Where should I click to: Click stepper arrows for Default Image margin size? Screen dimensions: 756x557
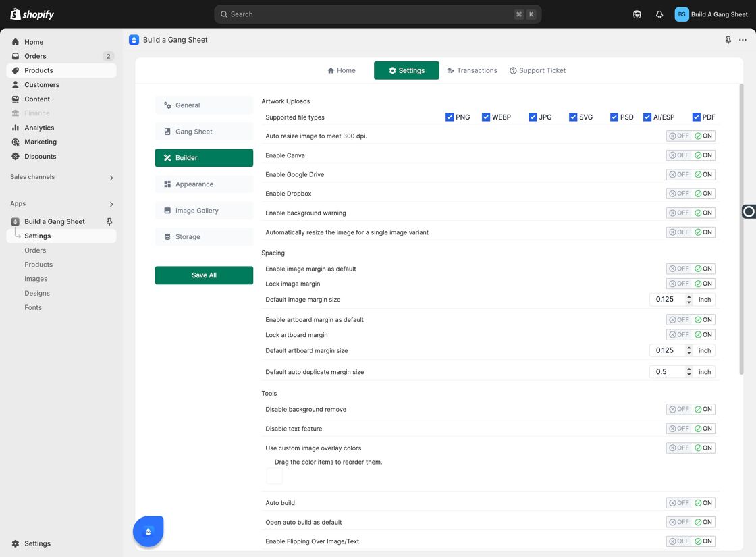689,300
